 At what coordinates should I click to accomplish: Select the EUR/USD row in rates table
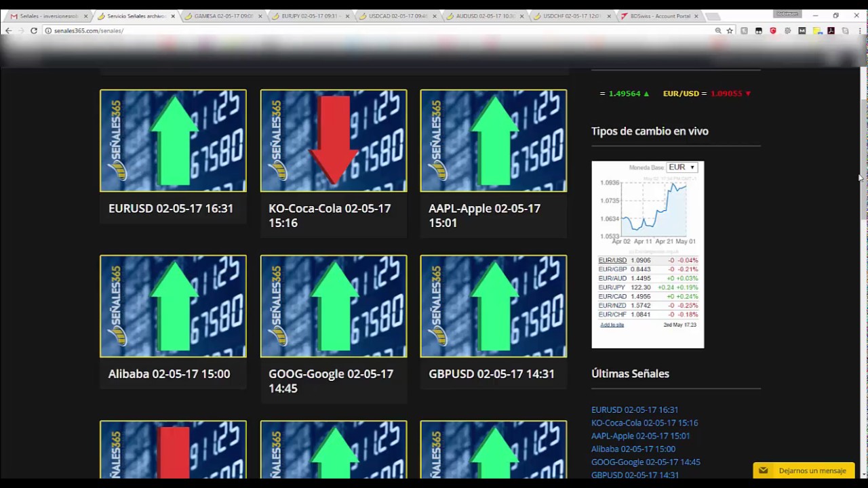(x=648, y=260)
